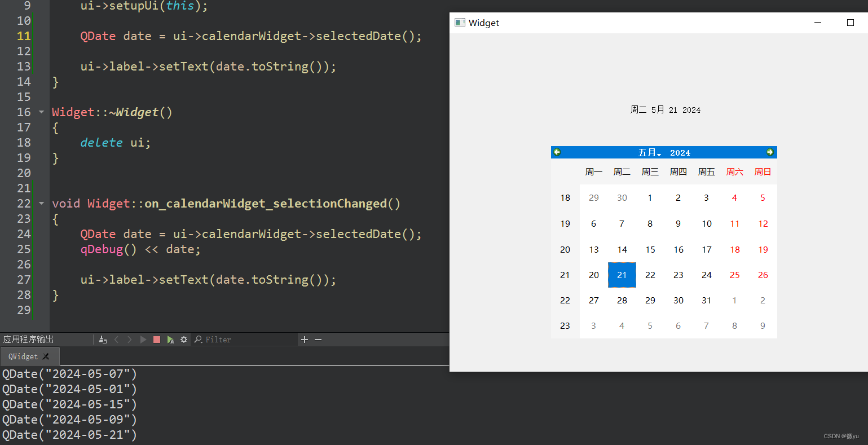
Task: Click 'delete ui;' code on line 18
Action: tap(116, 143)
